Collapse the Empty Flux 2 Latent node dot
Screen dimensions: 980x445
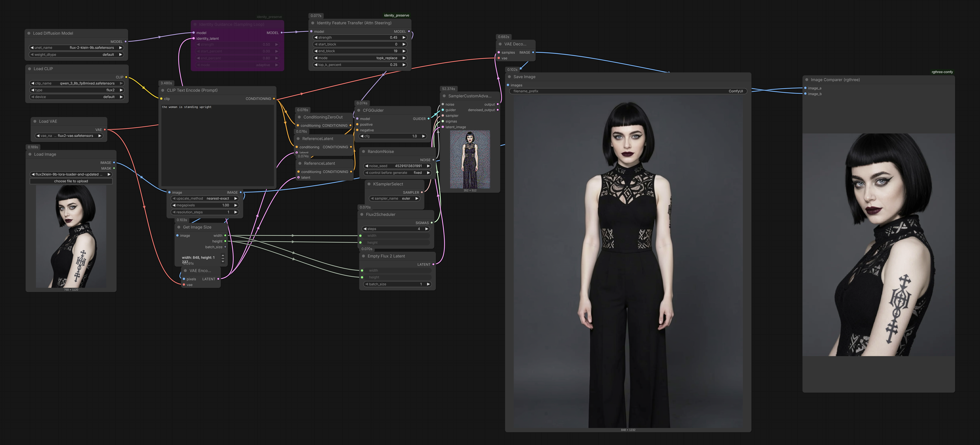pyautogui.click(x=364, y=256)
